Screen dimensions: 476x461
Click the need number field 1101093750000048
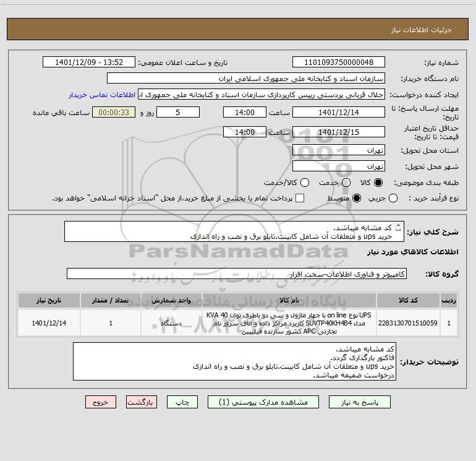point(339,62)
